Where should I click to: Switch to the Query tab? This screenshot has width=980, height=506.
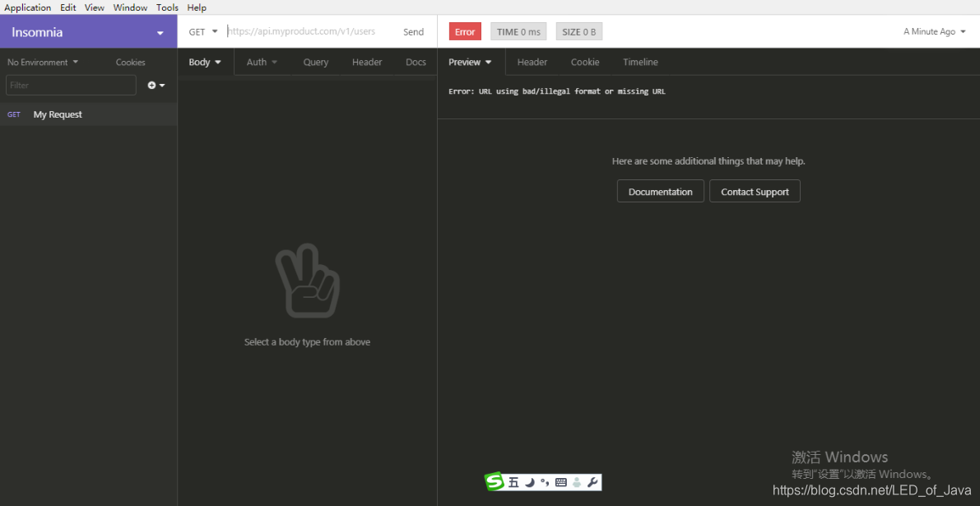(316, 62)
